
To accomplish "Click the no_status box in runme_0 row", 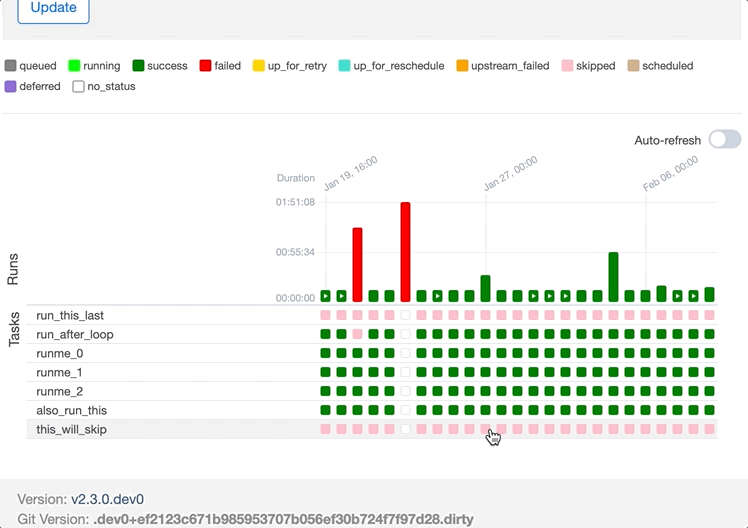I will point(405,353).
